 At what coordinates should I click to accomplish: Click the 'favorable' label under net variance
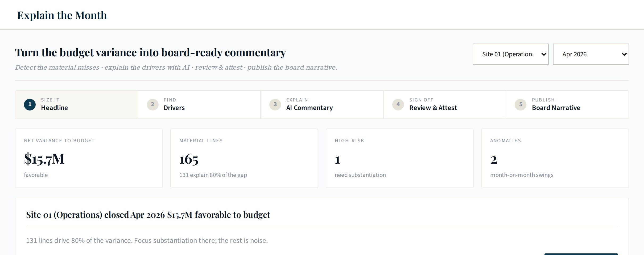pos(36,175)
